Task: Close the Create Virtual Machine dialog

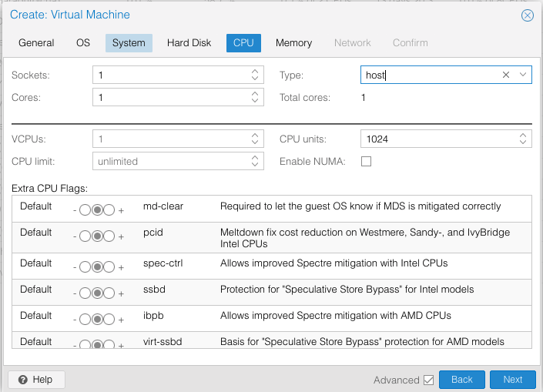Action: tap(528, 15)
